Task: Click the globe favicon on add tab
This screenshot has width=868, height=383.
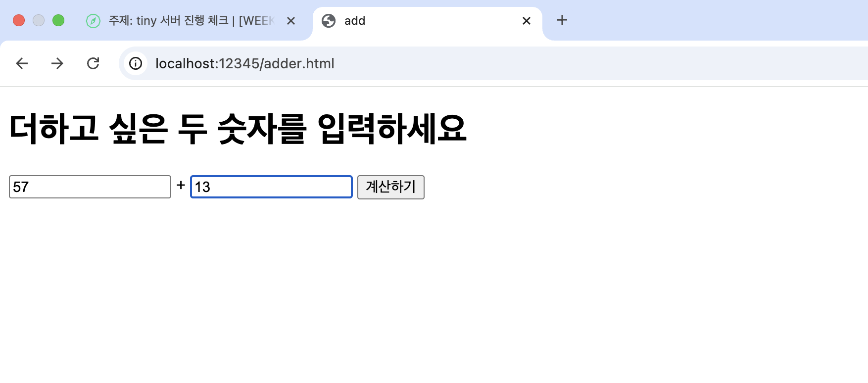Action: (329, 21)
